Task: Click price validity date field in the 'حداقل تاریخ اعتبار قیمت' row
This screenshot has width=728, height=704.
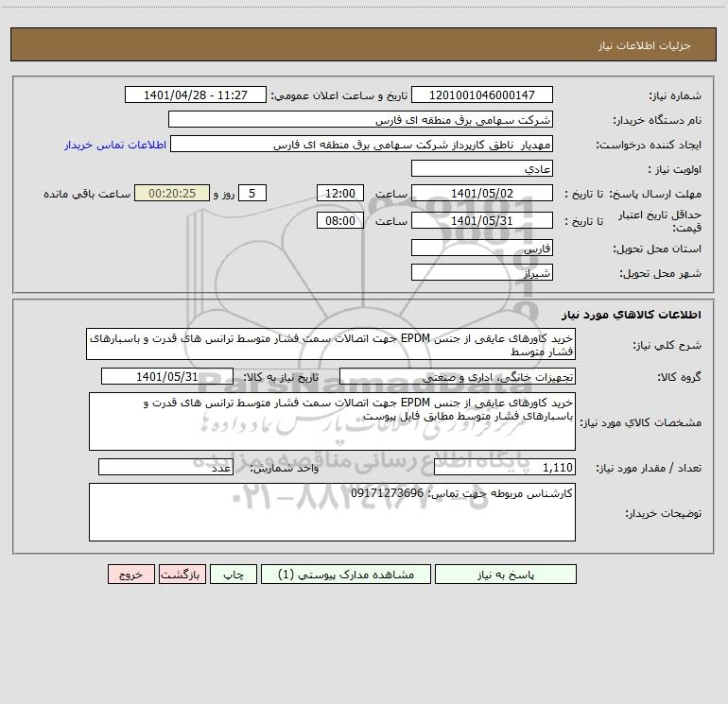Action: coord(482,220)
